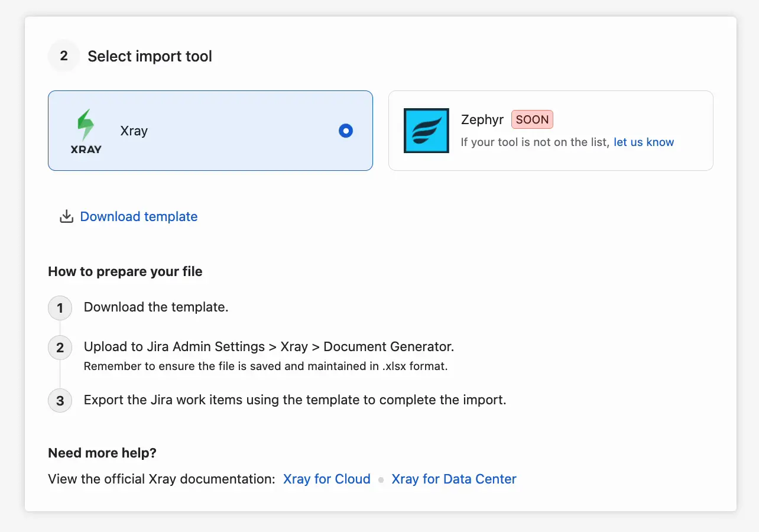Click 'Upload to Jira Admin Settings' step text

[269, 346]
